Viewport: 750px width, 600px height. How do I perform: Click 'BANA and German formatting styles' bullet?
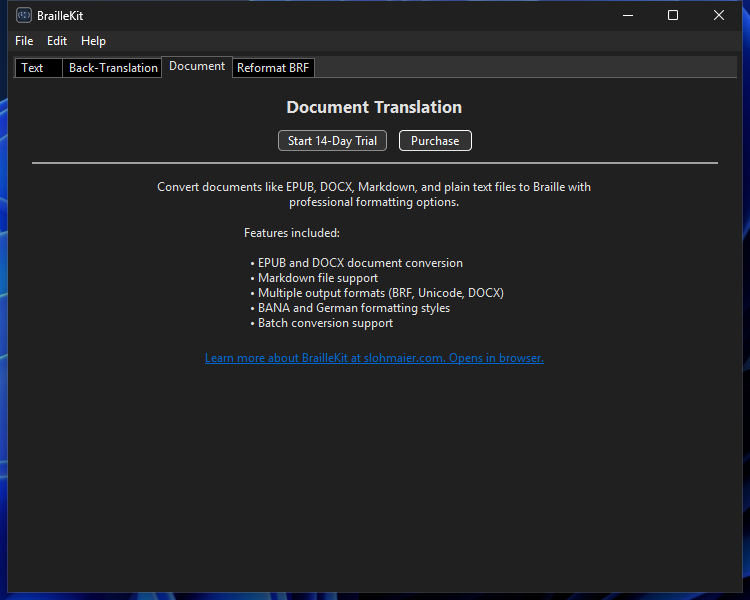point(350,308)
